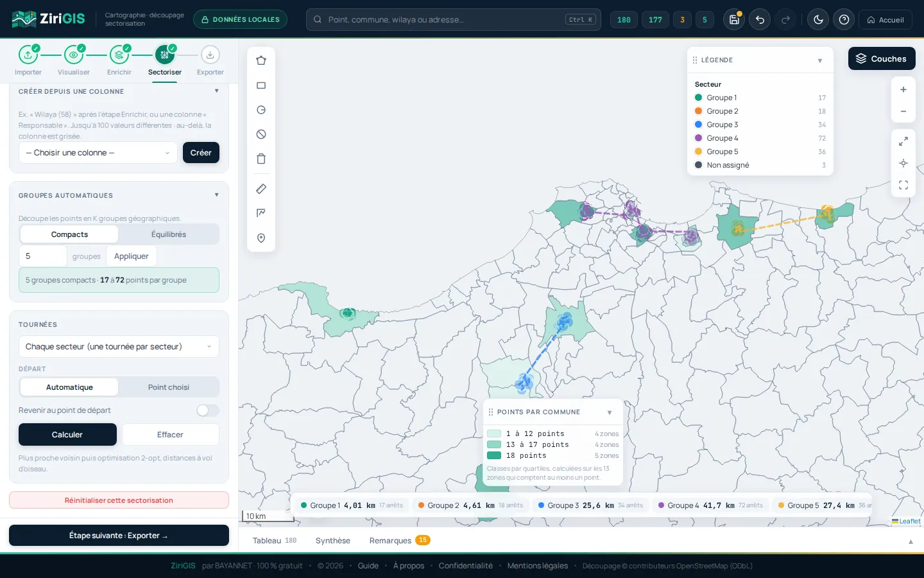Open the Remarques tab
Screen dimensions: 924x578
(400, 541)
